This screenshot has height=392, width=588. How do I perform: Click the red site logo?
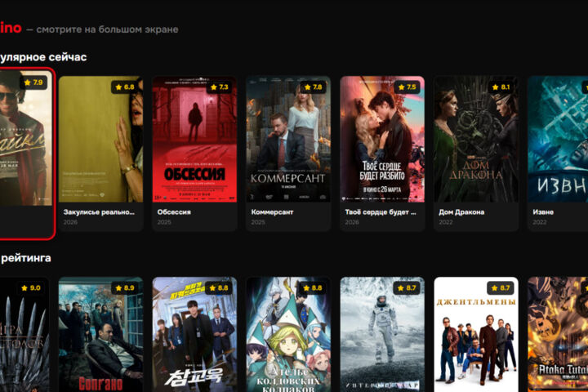11,28
